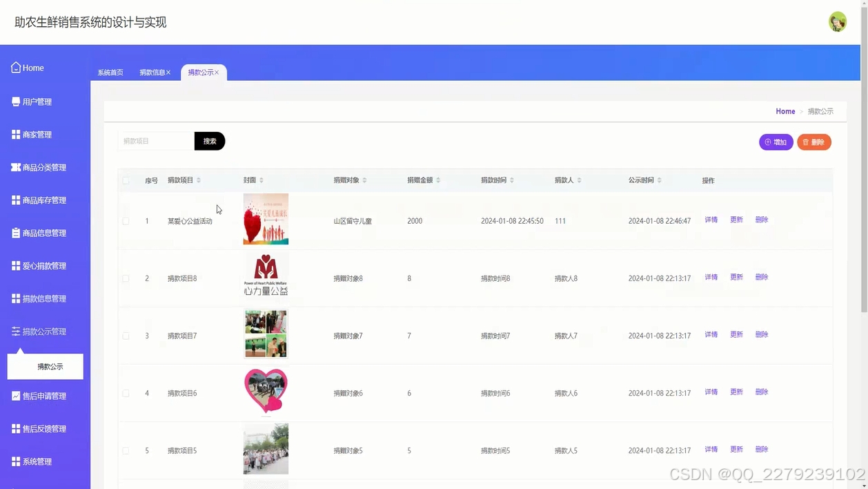Click the 捐款信息管理 grid icon

point(16,298)
